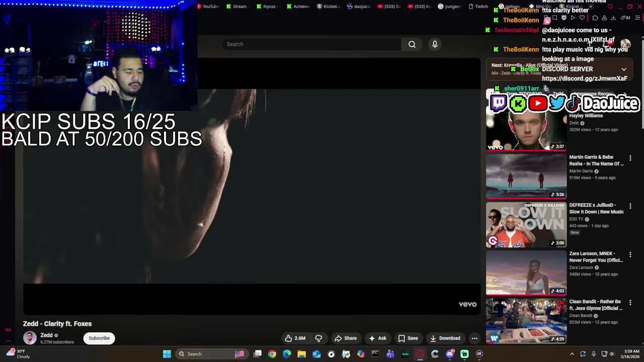Switch to the YouTube browser tab
Screen dimensions: 644x362
[208, 7]
